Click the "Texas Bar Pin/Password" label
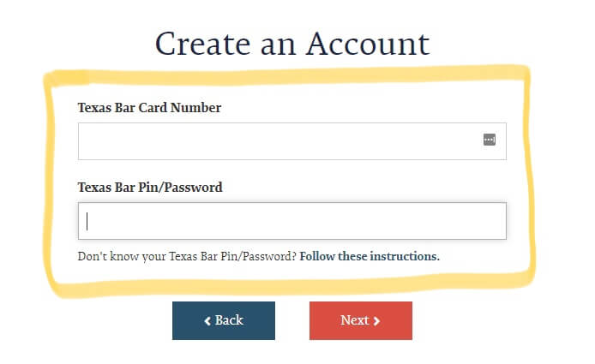Screen dimensions: 595x364 pyautogui.click(x=150, y=188)
